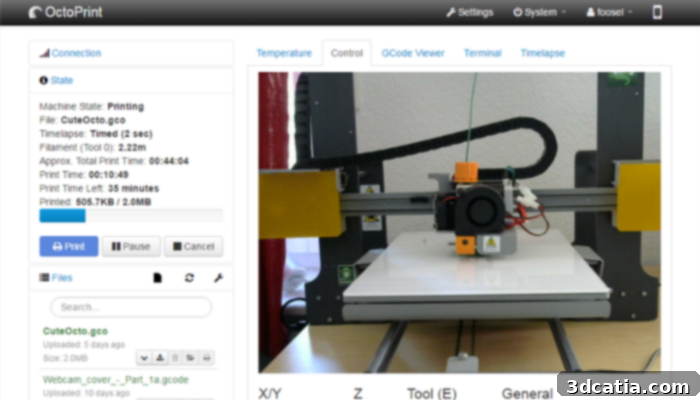
Task: Collapse the Files panel
Action: (x=62, y=278)
